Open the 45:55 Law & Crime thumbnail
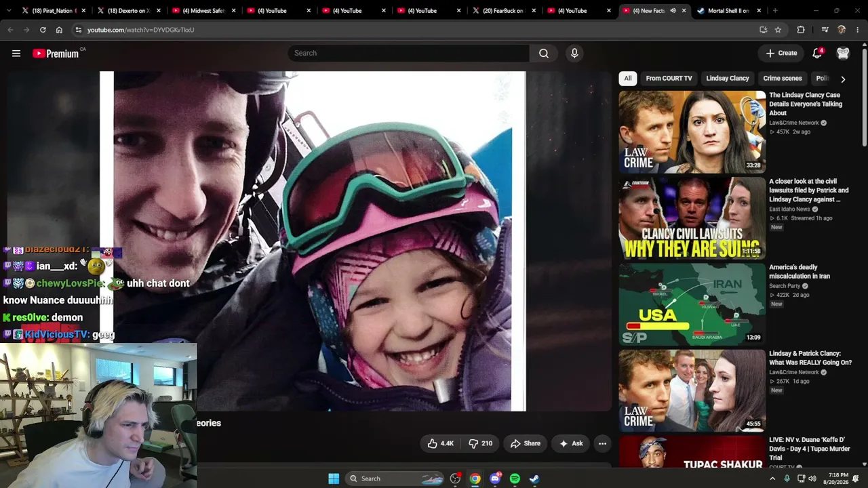The image size is (868, 488). pos(692,390)
